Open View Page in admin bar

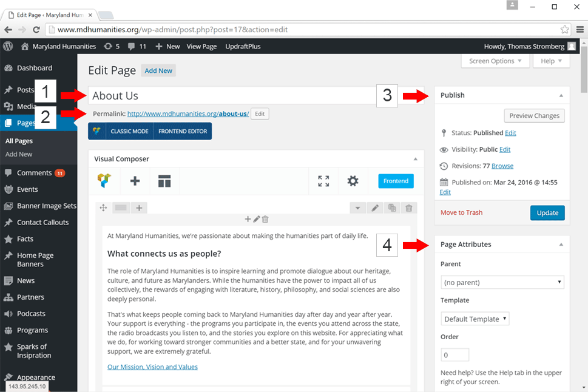(201, 46)
